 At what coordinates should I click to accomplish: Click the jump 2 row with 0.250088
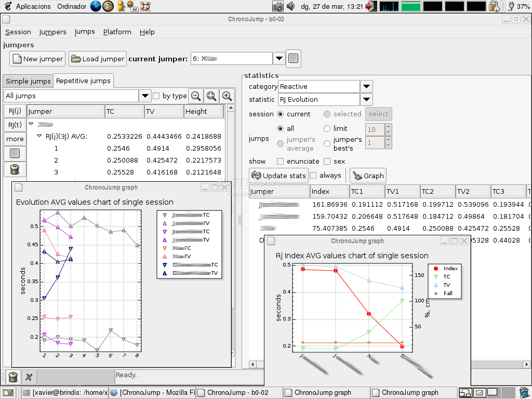click(x=126, y=160)
